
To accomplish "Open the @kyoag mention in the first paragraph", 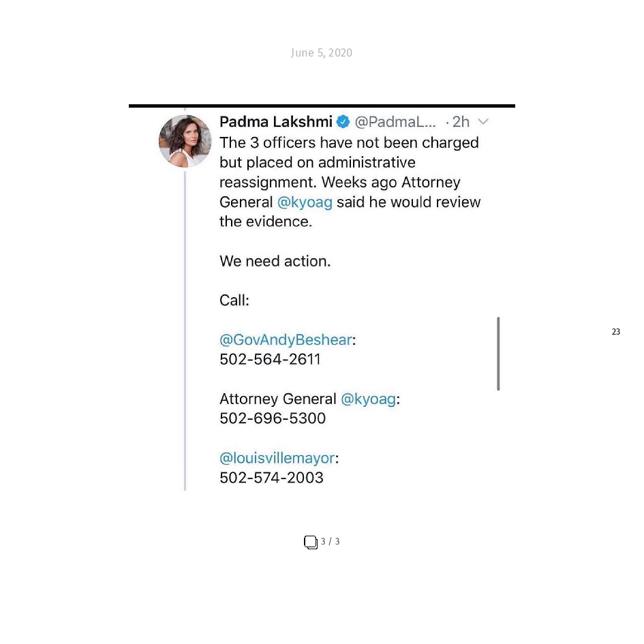I will [x=305, y=202].
